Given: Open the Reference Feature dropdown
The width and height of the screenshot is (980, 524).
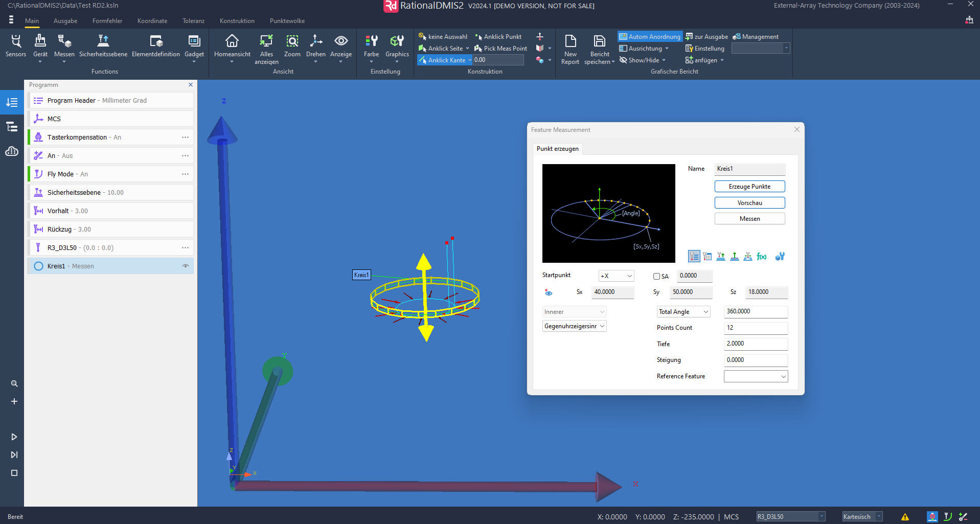Looking at the screenshot, I should click(x=756, y=376).
